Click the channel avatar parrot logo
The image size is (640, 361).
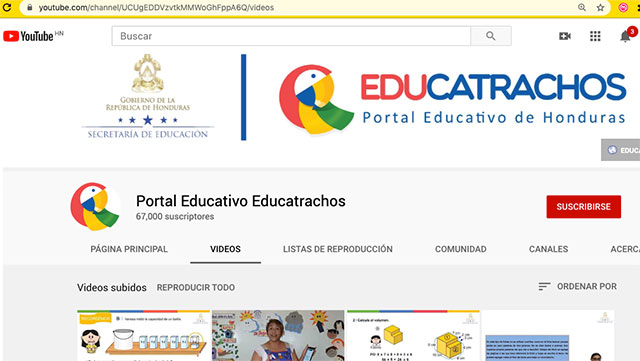[x=95, y=207]
